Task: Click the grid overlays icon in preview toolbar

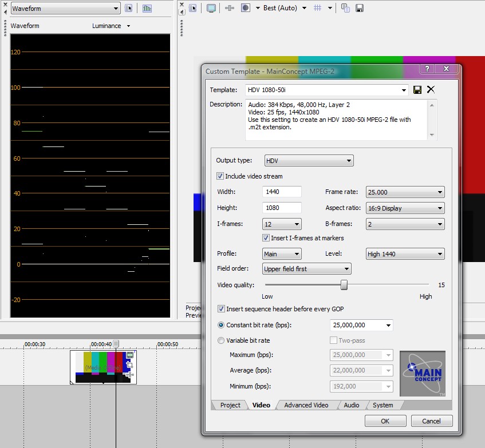Action: [317, 8]
